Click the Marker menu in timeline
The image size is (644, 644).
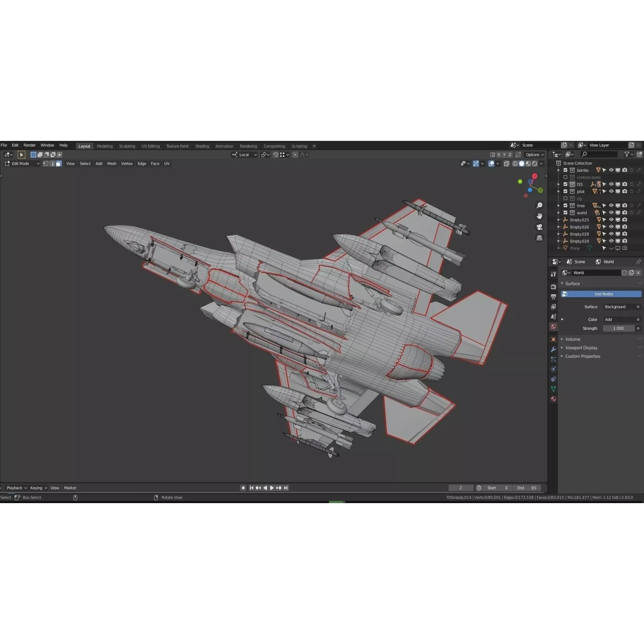[x=70, y=488]
